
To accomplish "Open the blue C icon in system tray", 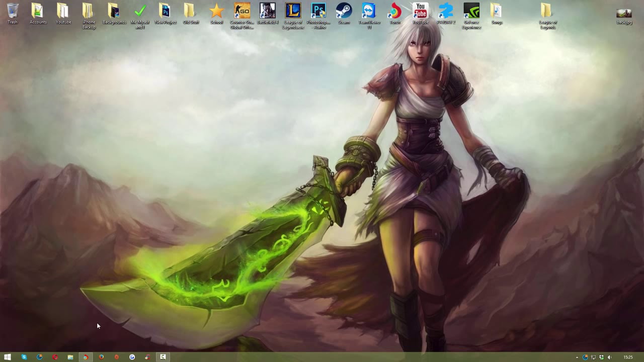I will coord(585,357).
